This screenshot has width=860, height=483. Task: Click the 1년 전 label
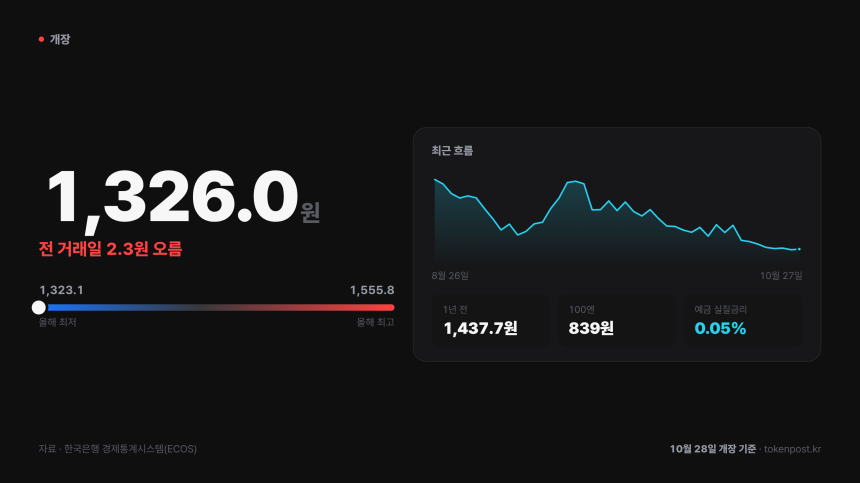[x=455, y=310]
